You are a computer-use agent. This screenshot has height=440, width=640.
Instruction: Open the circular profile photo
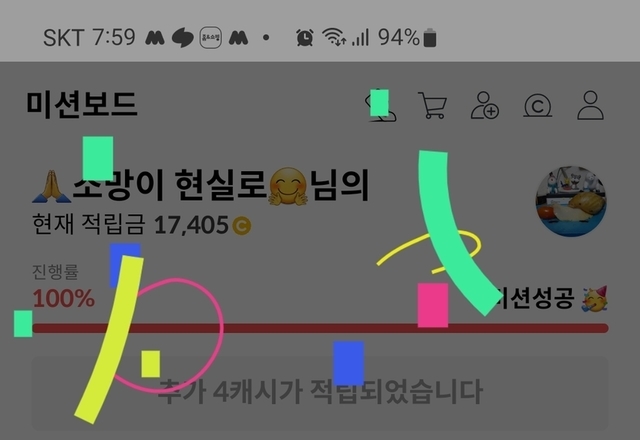pos(571,201)
